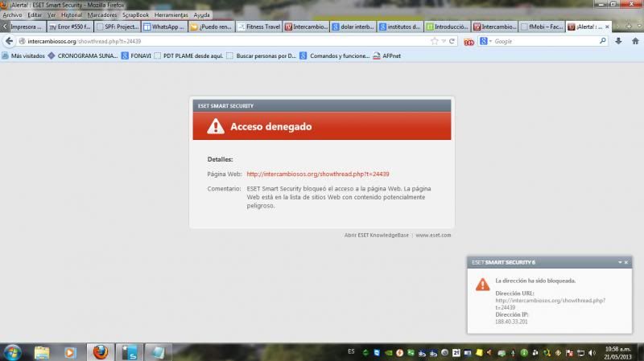This screenshot has width=644, height=361.
Task: Open the CRONOGRAMA SUNA... bookmark
Action: [83, 55]
